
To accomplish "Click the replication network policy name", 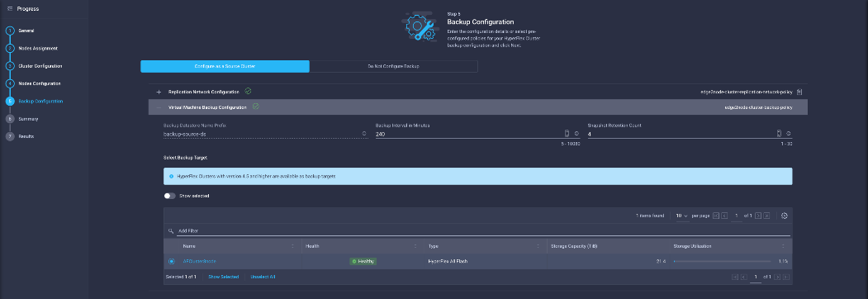I will click(x=747, y=92).
